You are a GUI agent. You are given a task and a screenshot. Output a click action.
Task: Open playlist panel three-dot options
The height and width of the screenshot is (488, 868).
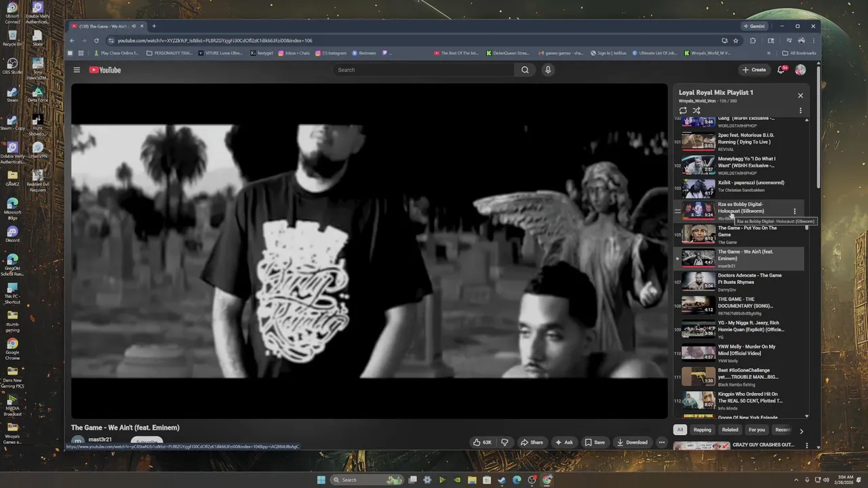click(x=800, y=110)
